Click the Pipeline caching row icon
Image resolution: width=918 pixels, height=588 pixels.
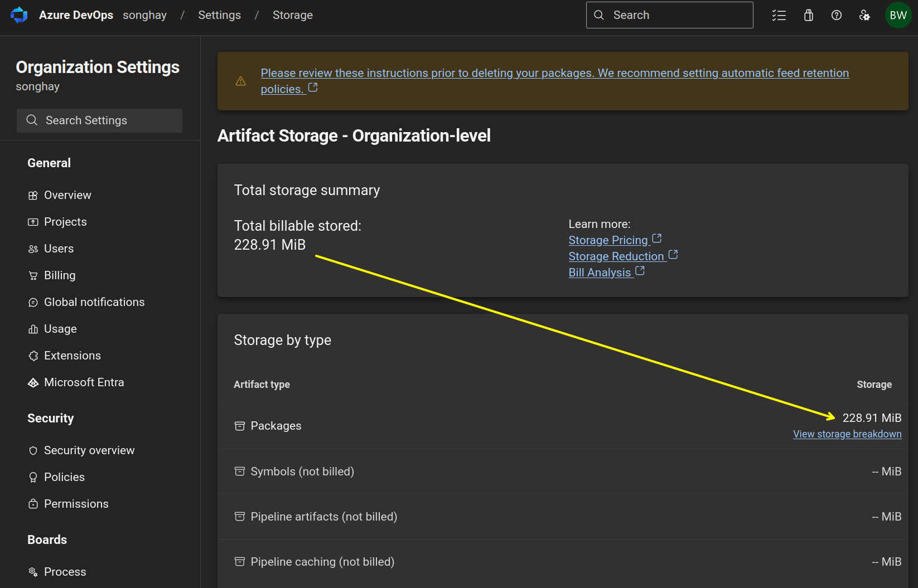pos(240,562)
